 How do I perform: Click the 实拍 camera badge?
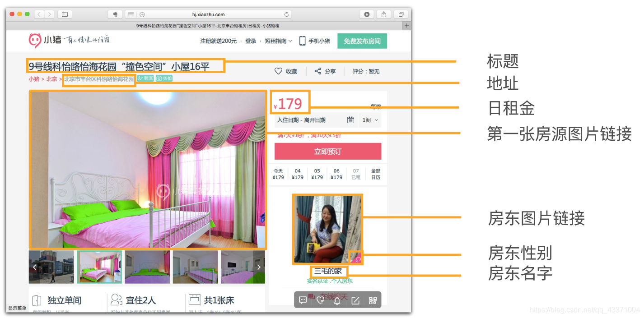coord(164,78)
